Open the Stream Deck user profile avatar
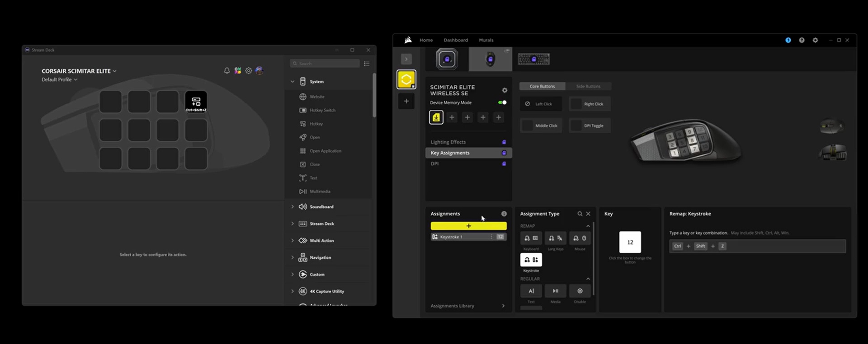This screenshot has width=868, height=344. click(x=259, y=70)
